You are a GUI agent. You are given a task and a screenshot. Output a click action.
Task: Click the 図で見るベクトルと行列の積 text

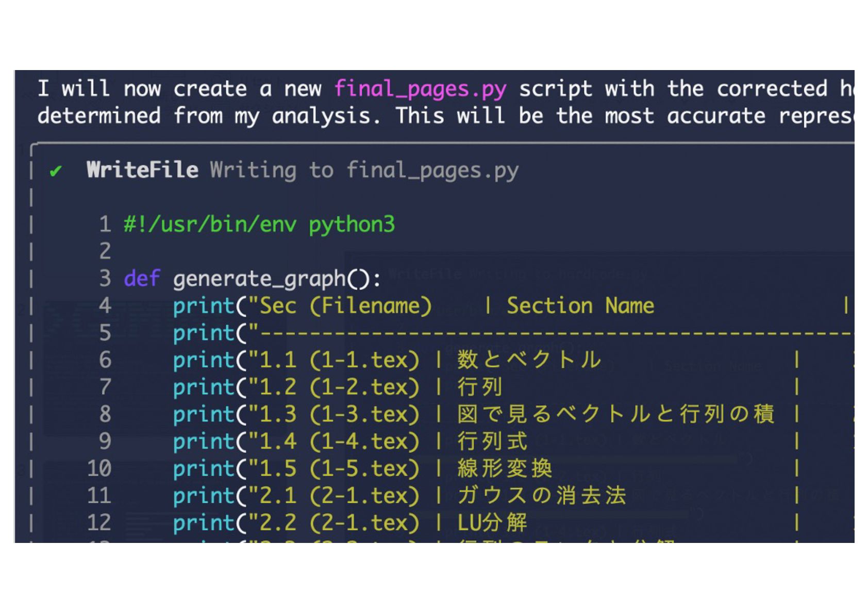pos(615,414)
